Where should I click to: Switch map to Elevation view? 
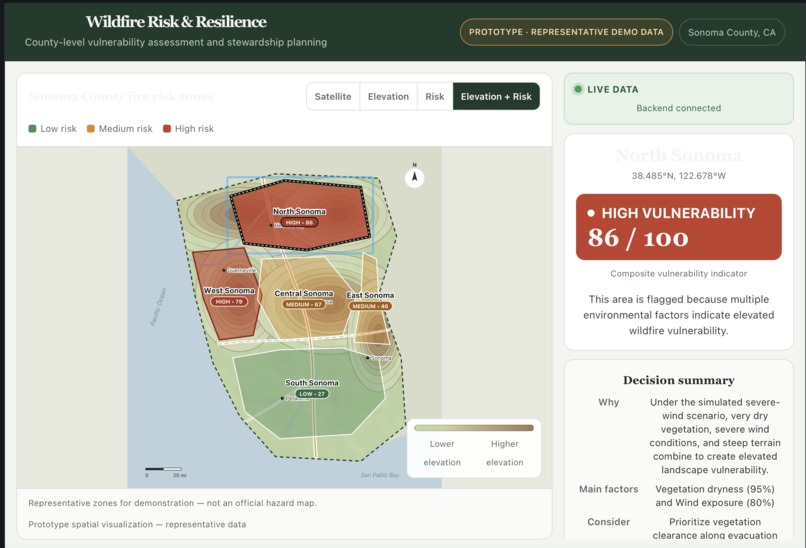[x=388, y=97]
